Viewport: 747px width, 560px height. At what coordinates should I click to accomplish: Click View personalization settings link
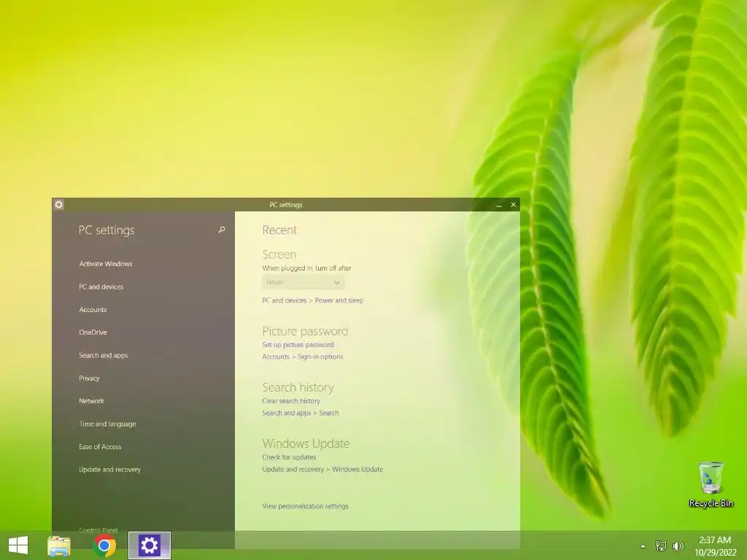click(306, 506)
